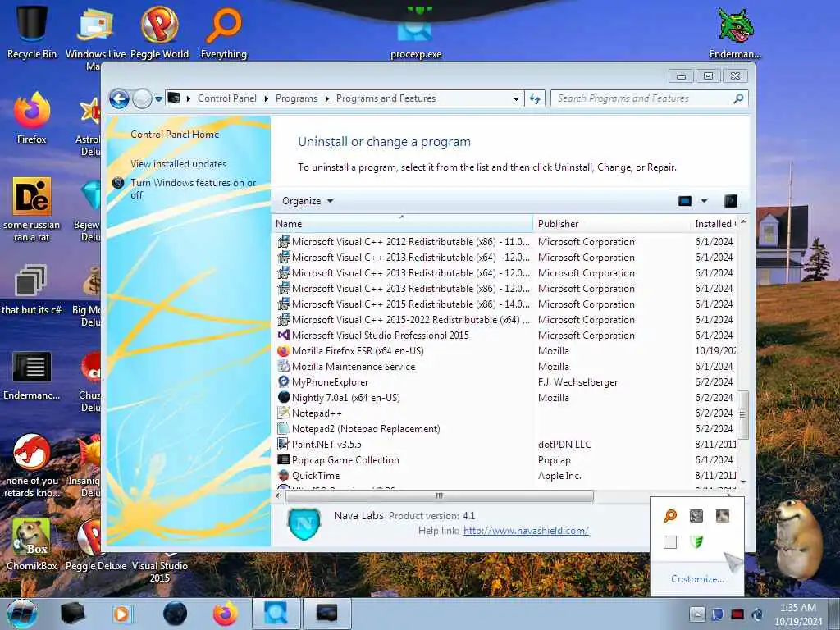Open the Recycle Bin desktop icon
Image resolution: width=840 pixels, height=630 pixels.
point(32,30)
